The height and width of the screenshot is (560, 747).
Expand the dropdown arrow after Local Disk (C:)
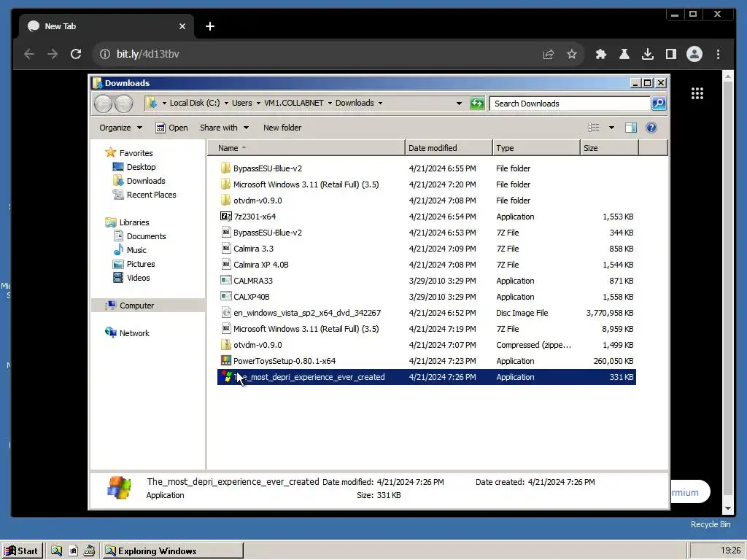point(226,104)
